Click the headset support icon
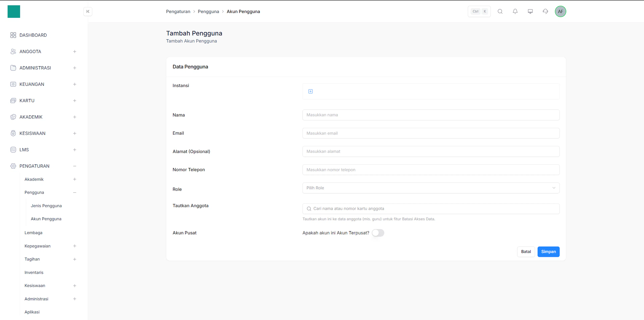Viewport: 644px width, 320px height. coord(545,12)
